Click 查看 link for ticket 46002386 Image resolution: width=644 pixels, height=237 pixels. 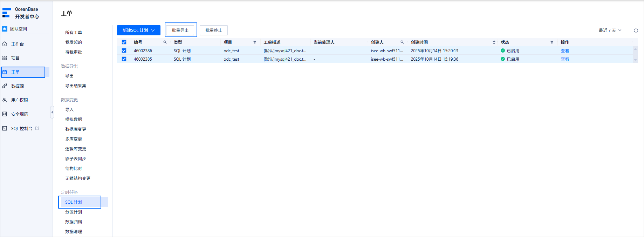click(x=565, y=50)
